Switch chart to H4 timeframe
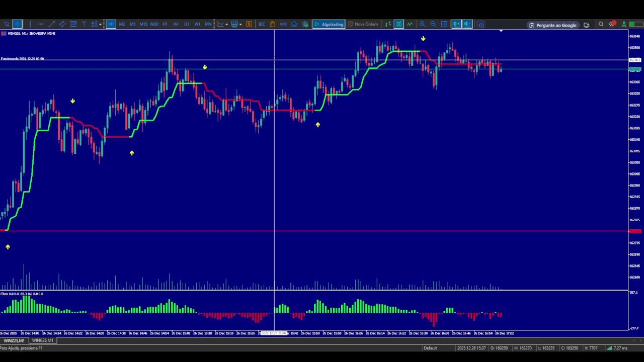Image resolution: width=644 pixels, height=362 pixels. point(176,24)
